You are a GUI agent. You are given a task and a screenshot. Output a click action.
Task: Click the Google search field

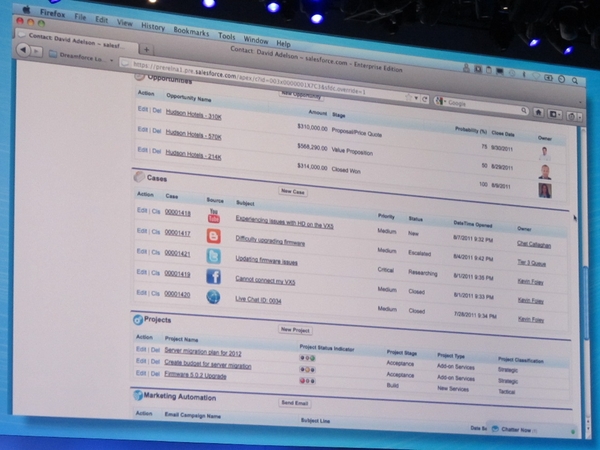(482, 106)
